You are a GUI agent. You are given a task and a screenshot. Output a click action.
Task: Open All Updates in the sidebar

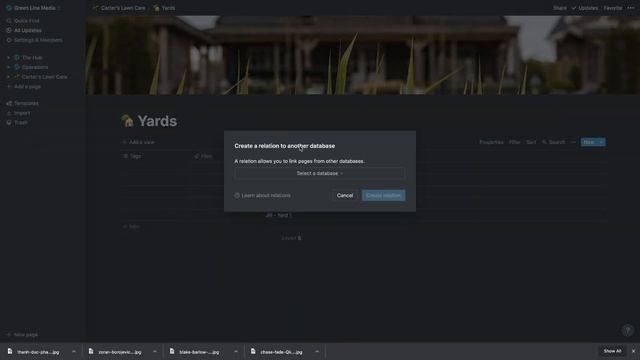pos(27,30)
